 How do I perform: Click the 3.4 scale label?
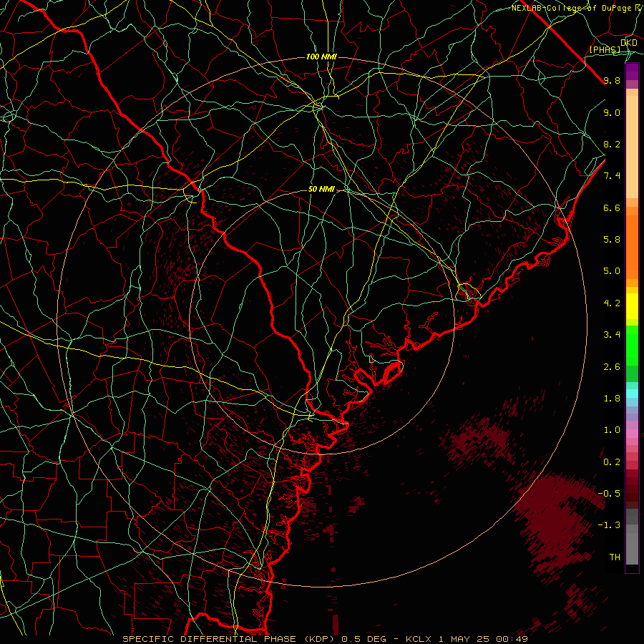point(612,335)
